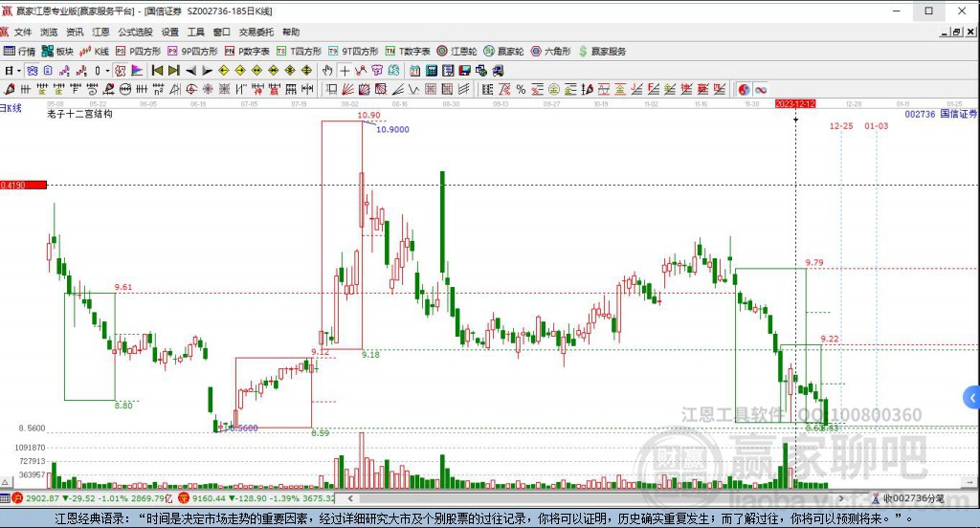Open 赢家服务 with the dollar icon
Image resolution: width=980 pixels, height=528 pixels.
point(602,52)
